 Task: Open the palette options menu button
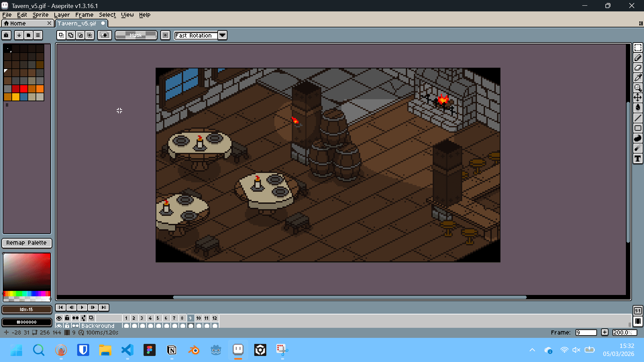pos(38,35)
